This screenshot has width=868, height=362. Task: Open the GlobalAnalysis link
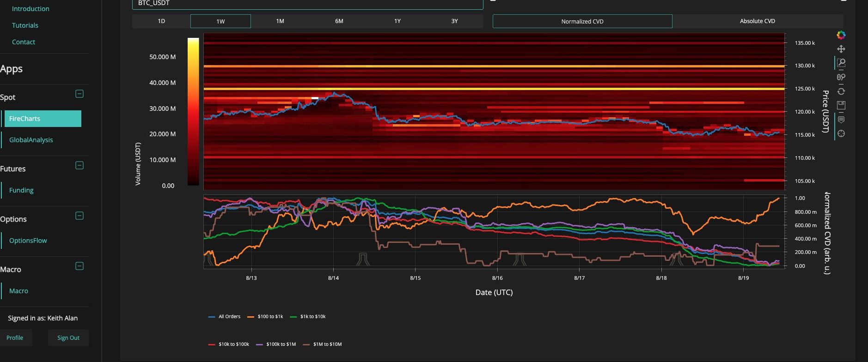point(31,140)
